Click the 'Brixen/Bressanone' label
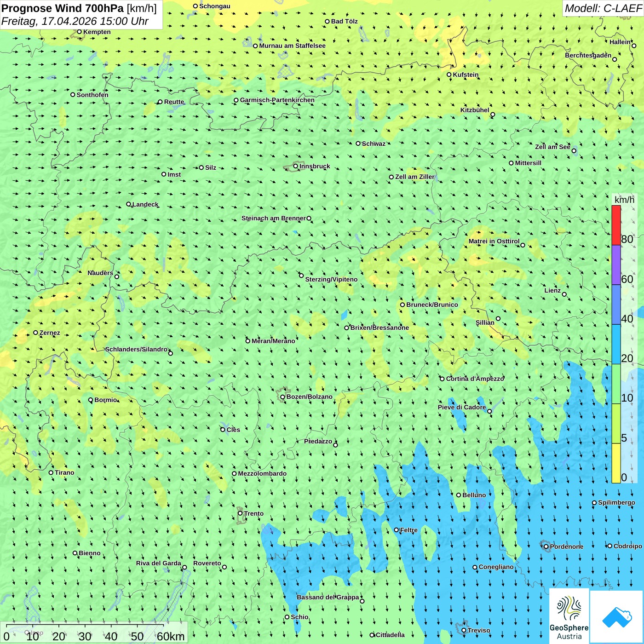 (379, 328)
